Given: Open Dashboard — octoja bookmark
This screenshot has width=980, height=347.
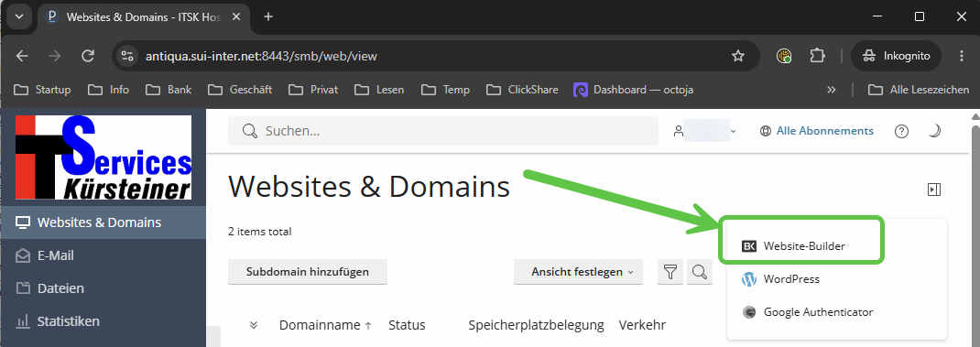Looking at the screenshot, I should click(634, 90).
